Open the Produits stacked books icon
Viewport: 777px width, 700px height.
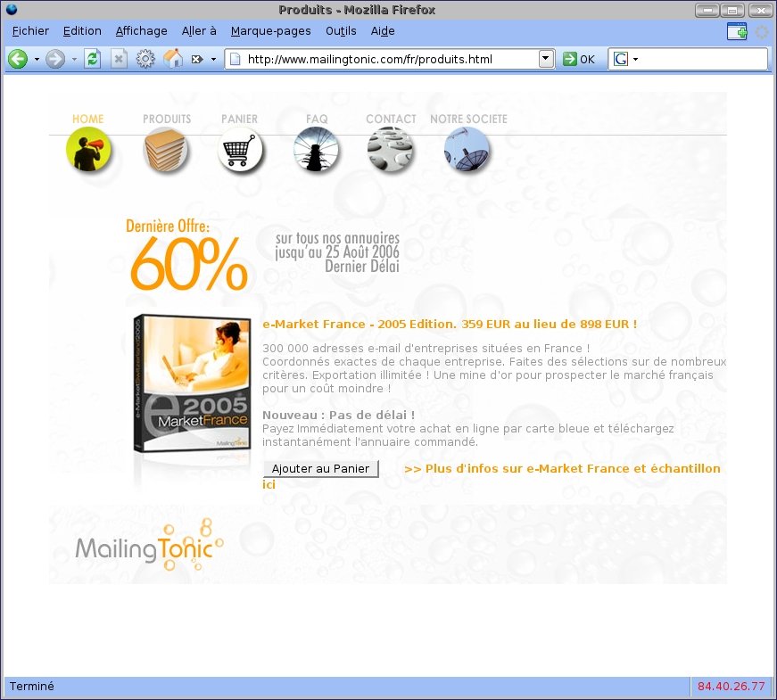click(x=166, y=150)
